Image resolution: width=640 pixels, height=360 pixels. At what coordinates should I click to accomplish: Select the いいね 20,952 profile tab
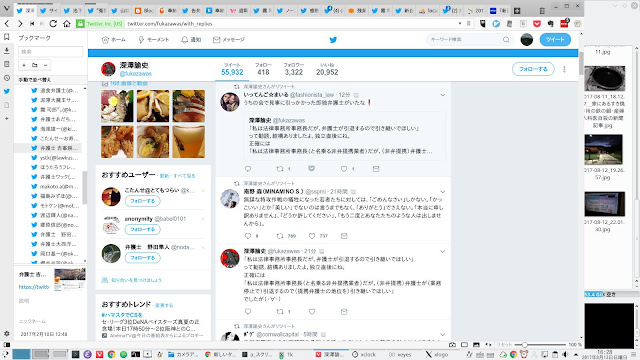click(327, 69)
